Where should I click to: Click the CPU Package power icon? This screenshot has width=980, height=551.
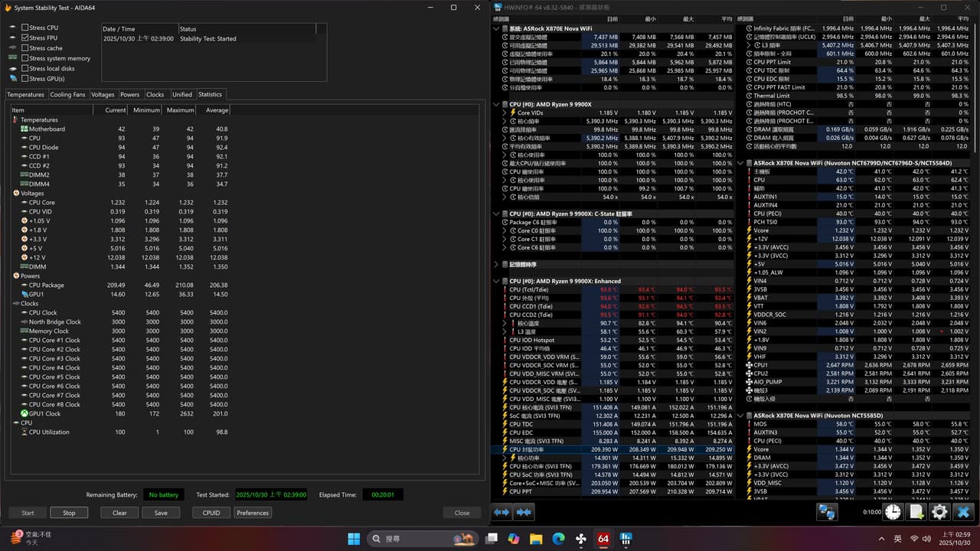point(24,285)
